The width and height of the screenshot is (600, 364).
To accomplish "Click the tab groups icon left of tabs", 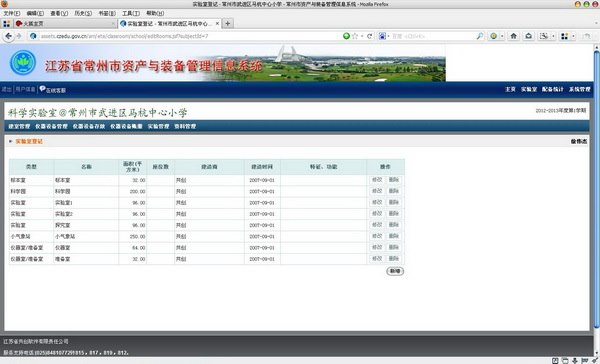I will (x=7, y=24).
